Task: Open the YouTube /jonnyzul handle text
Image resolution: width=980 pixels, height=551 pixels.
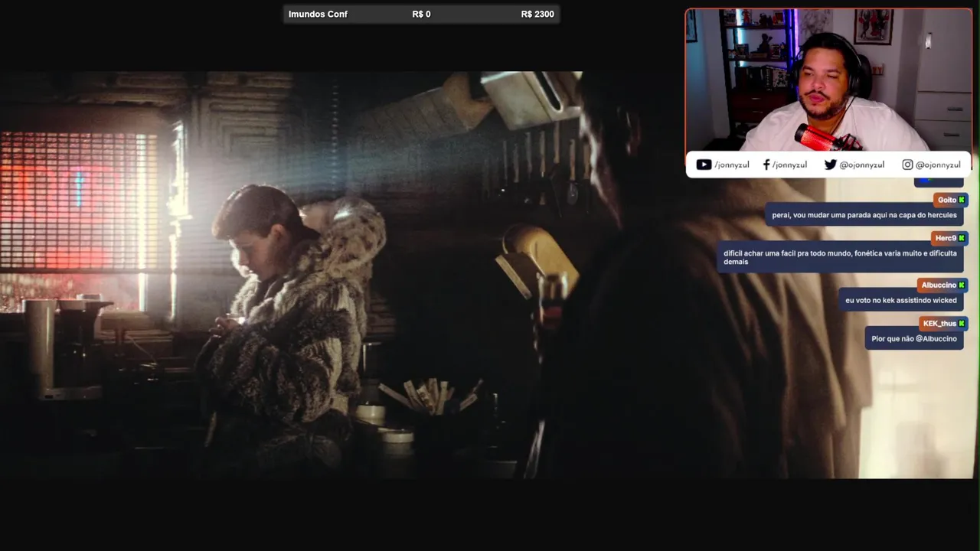Action: coord(732,165)
